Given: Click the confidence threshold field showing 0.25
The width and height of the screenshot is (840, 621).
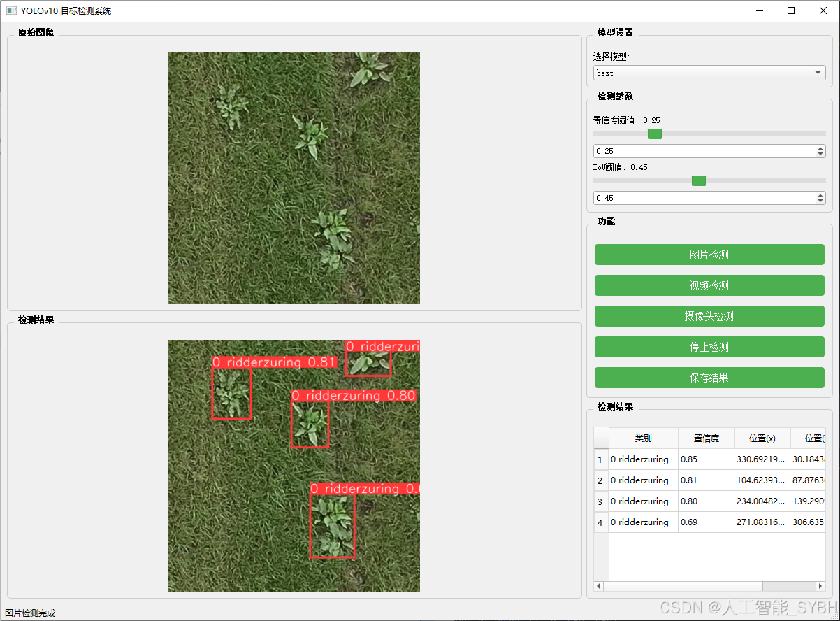Looking at the screenshot, I should (x=704, y=151).
